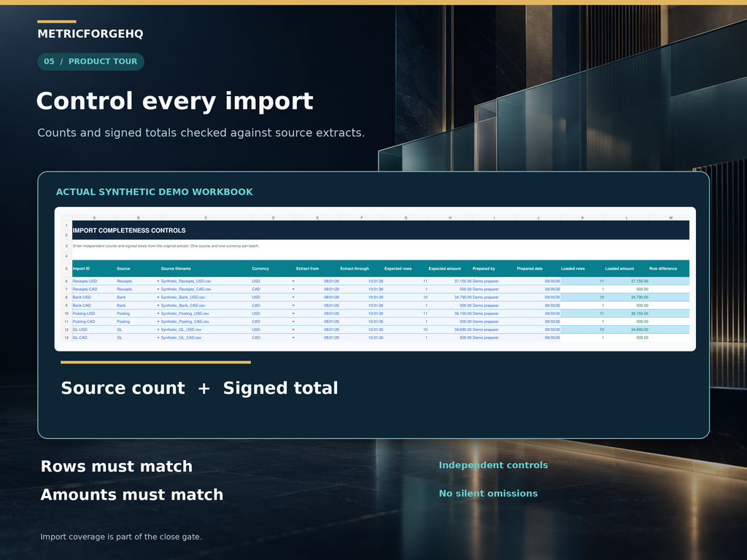The width and height of the screenshot is (747, 560).
Task: Open Currency dropdown in Receipts-USD row
Action: click(x=293, y=281)
